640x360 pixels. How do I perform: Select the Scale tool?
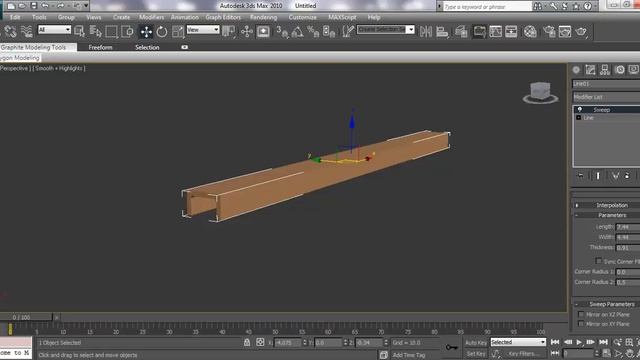tap(178, 31)
